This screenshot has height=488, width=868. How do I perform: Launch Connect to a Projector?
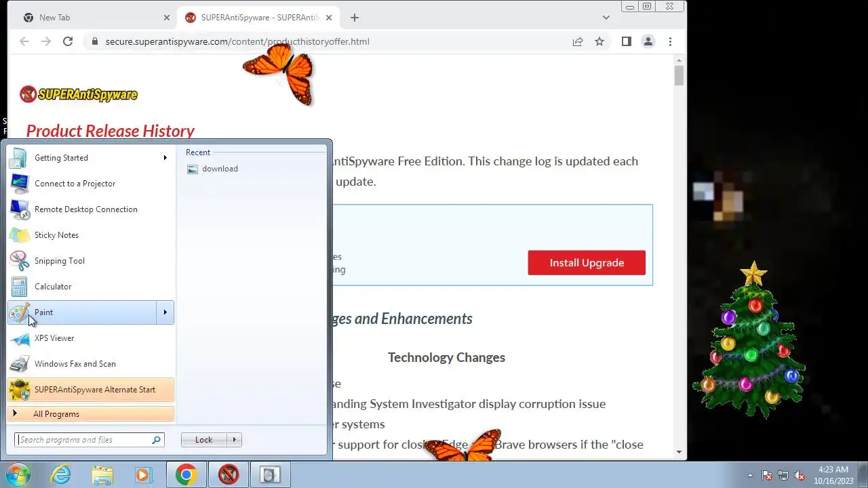[x=91, y=184]
